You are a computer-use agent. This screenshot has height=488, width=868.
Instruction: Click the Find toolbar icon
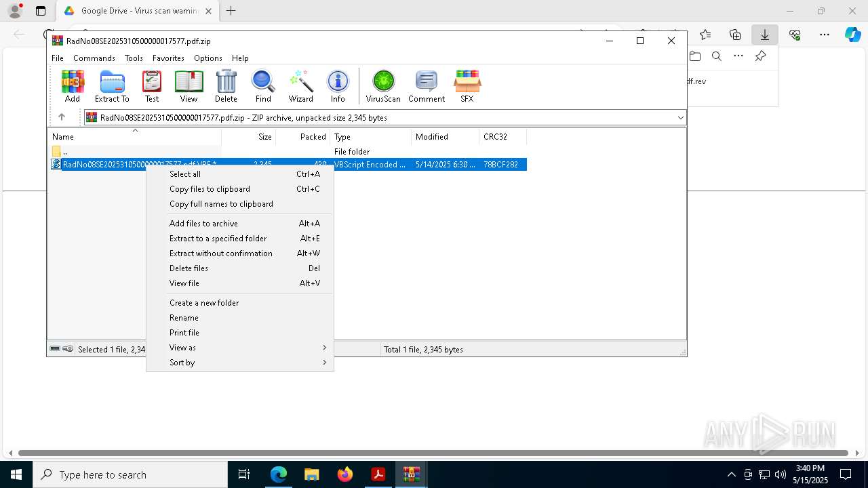[x=263, y=86]
